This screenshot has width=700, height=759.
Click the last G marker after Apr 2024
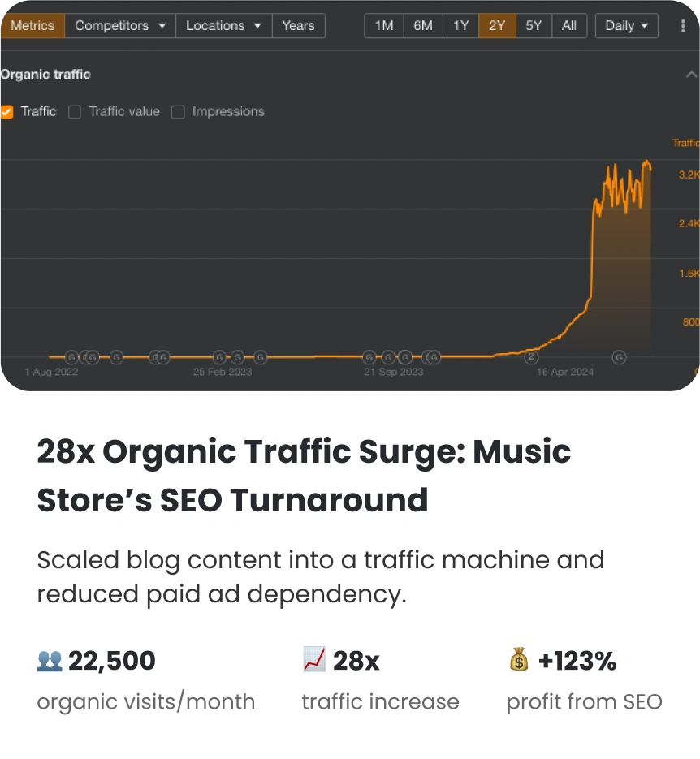(619, 357)
